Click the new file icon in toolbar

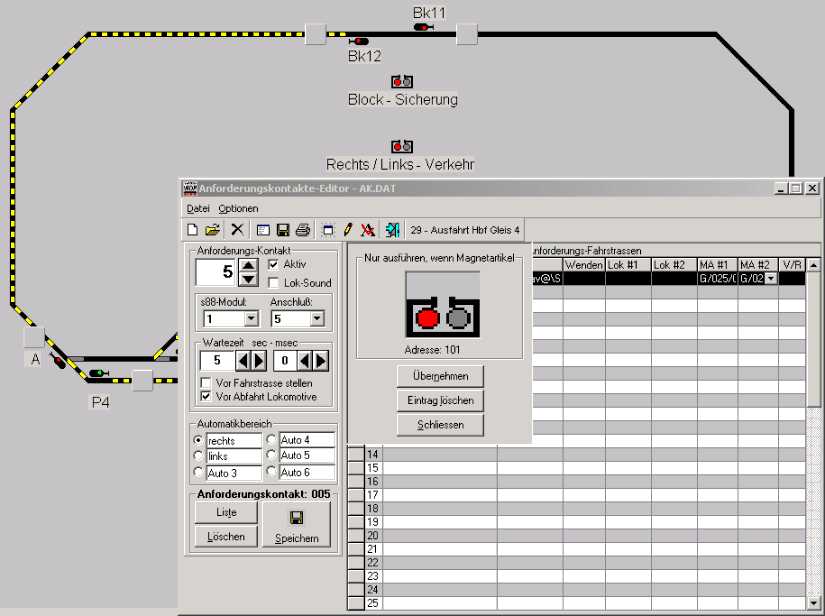click(x=193, y=230)
